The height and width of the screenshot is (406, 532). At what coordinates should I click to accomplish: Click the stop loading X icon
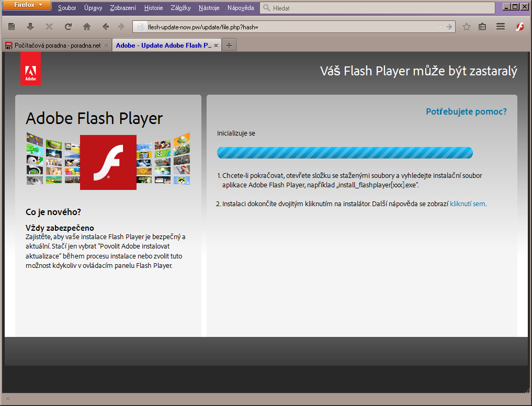point(49,27)
